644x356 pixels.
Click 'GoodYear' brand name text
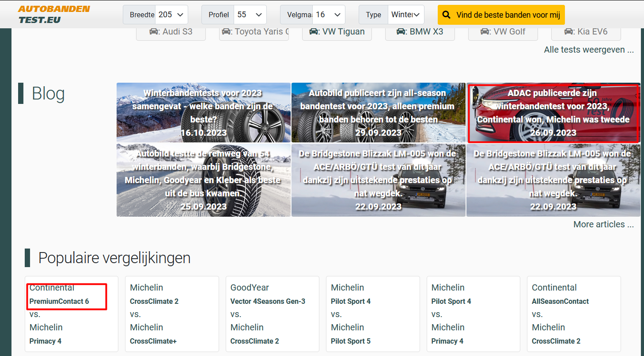pyautogui.click(x=250, y=287)
